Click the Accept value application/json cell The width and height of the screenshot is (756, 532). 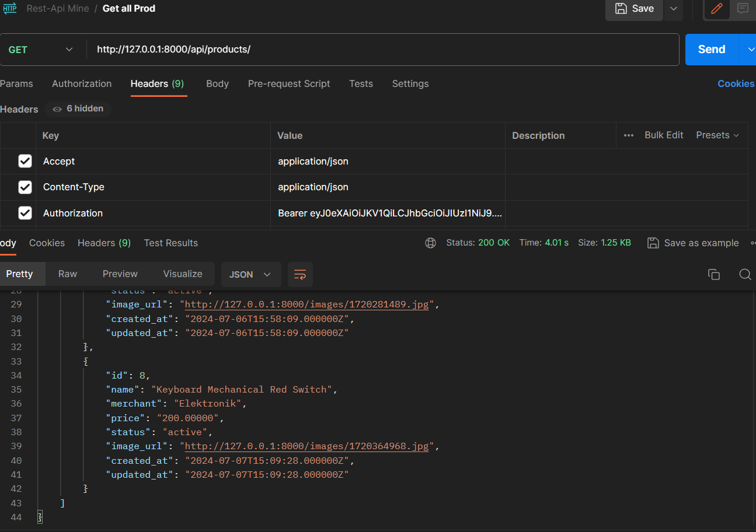pos(388,162)
